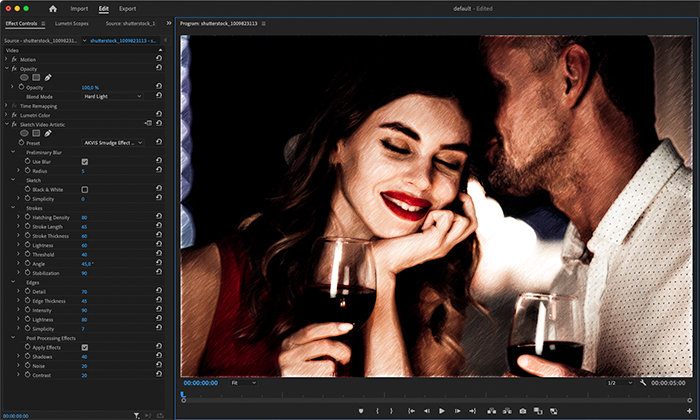The image size is (700, 420).
Task: Open comparison view button
Action: [538, 411]
